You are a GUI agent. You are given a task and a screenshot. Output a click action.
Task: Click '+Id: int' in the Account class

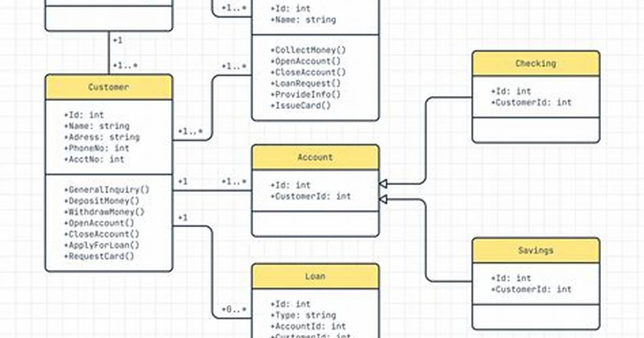(290, 185)
